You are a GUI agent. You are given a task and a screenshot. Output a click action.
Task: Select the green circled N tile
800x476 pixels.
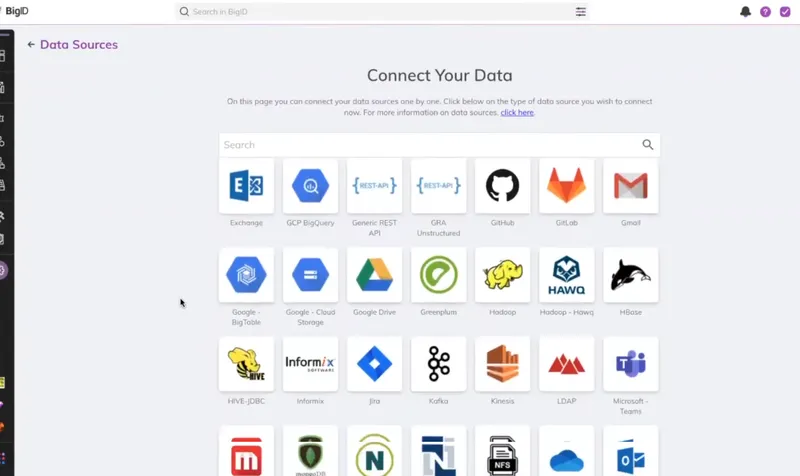pyautogui.click(x=374, y=452)
